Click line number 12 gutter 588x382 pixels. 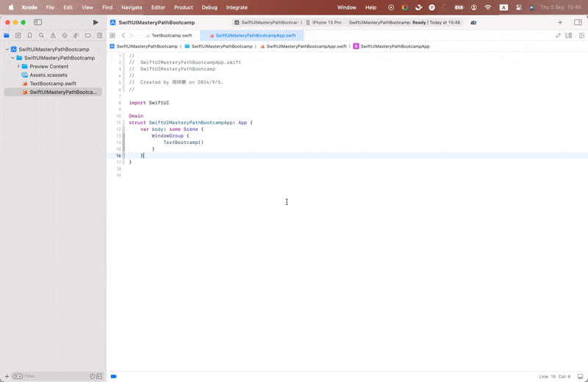(118, 129)
